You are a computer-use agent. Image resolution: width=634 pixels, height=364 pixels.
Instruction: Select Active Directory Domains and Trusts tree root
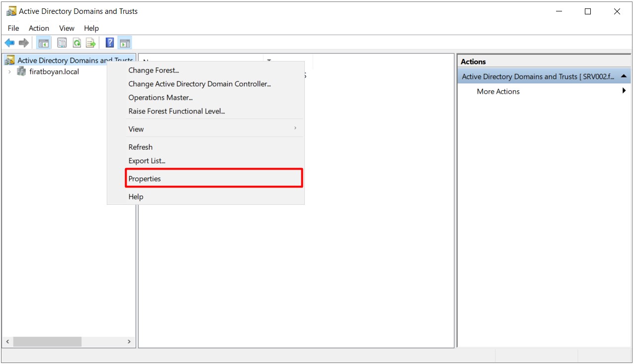75,61
